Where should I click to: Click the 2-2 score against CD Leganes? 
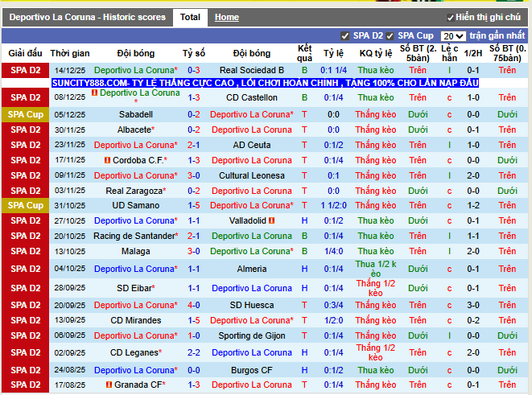click(x=194, y=352)
